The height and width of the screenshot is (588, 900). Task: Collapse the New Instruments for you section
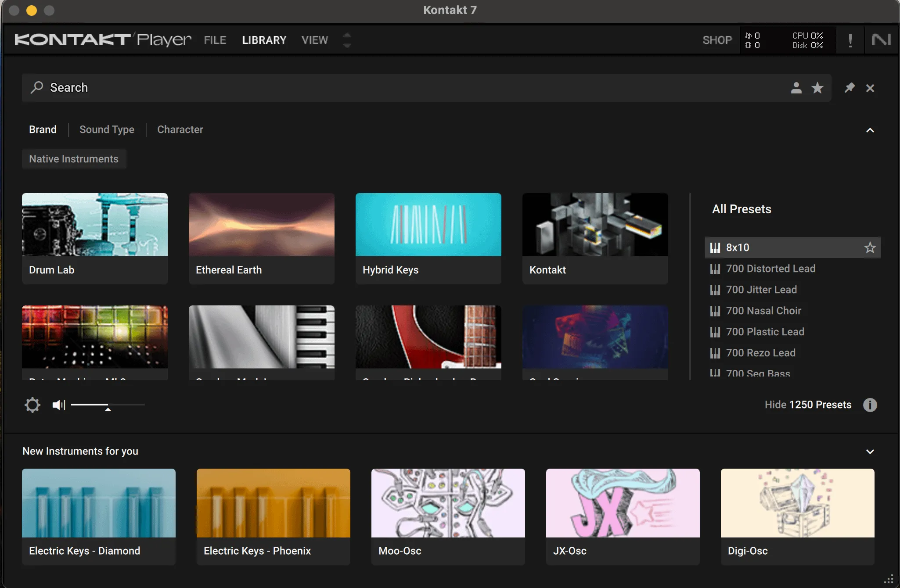click(870, 451)
